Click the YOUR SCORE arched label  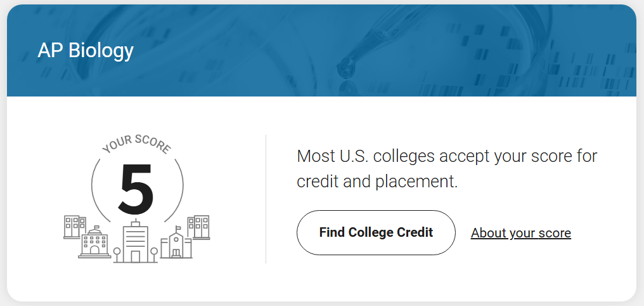click(x=136, y=144)
